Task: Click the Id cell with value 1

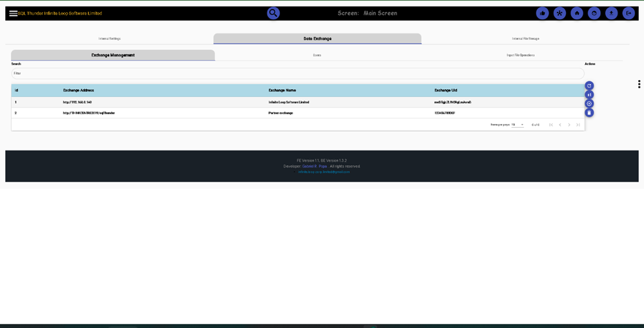Action: [15, 103]
